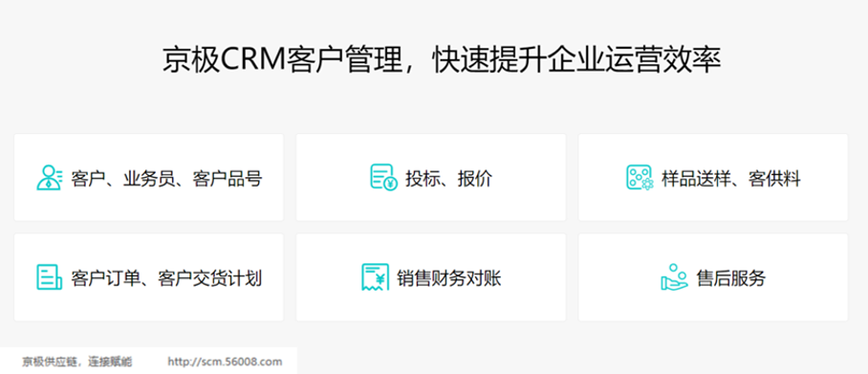The width and height of the screenshot is (868, 374).
Task: Select 售后服务 label
Action: (x=730, y=278)
